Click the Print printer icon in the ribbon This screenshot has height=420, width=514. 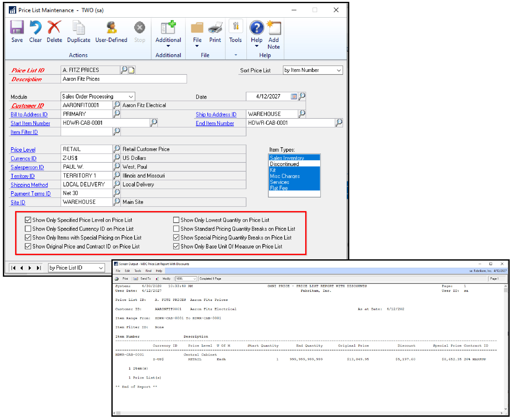coord(215,28)
